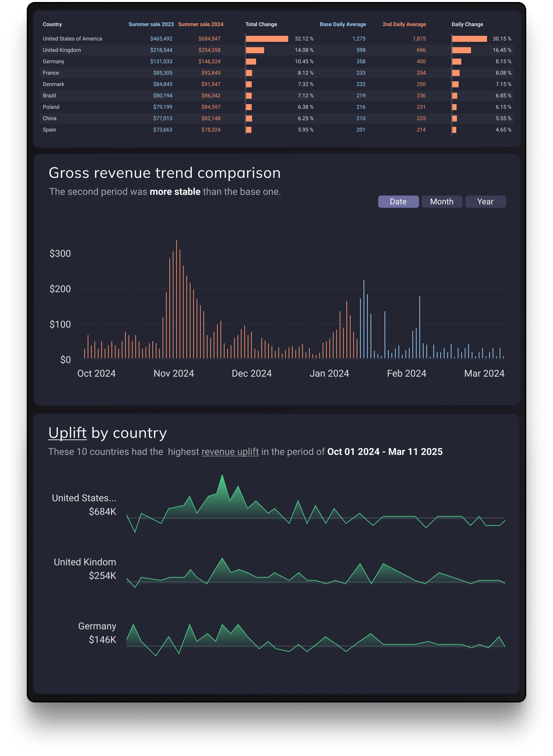Image resolution: width=553 pixels, height=756 pixels.
Task: Click the Total Change column header
Action: click(261, 24)
